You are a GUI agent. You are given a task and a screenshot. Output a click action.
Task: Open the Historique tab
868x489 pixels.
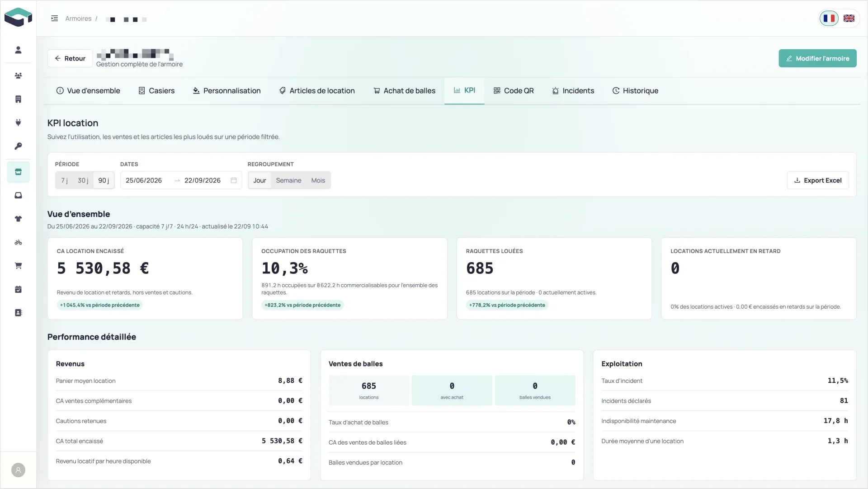coord(635,91)
